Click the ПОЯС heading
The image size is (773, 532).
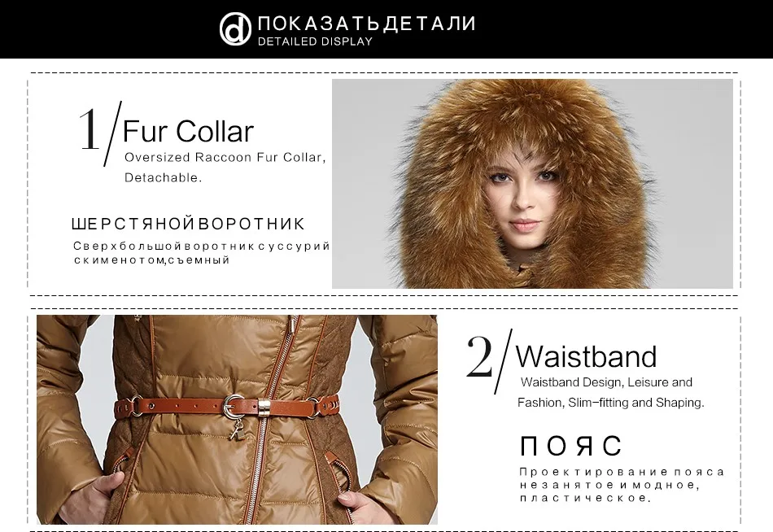[571, 446]
